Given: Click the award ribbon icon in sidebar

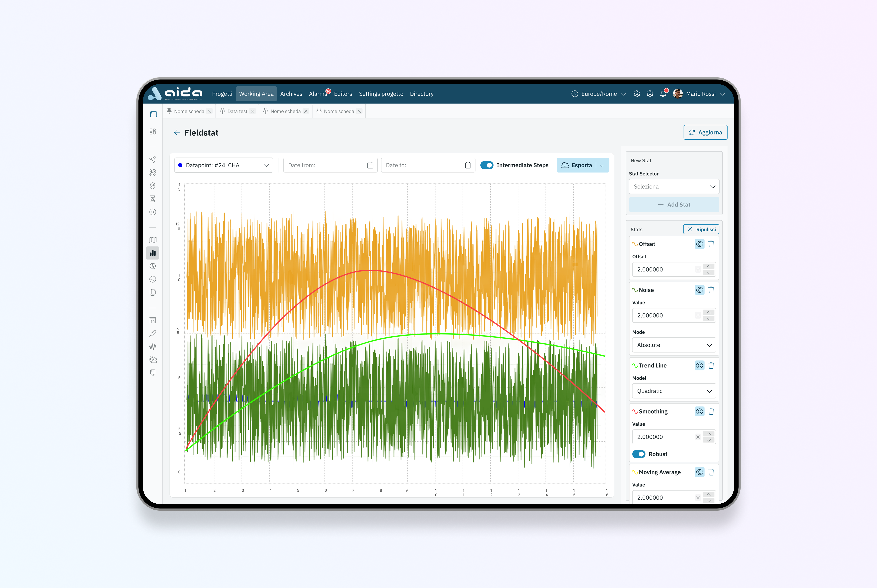Looking at the screenshot, I should (153, 186).
